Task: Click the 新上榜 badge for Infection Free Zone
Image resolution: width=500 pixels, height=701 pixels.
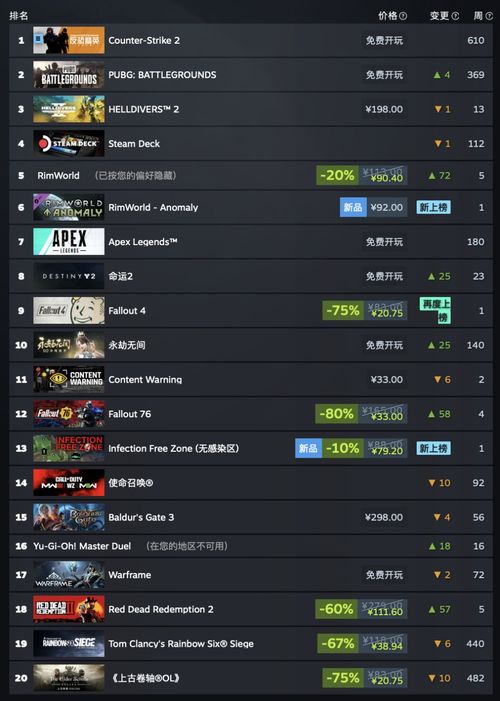Action: pyautogui.click(x=433, y=448)
